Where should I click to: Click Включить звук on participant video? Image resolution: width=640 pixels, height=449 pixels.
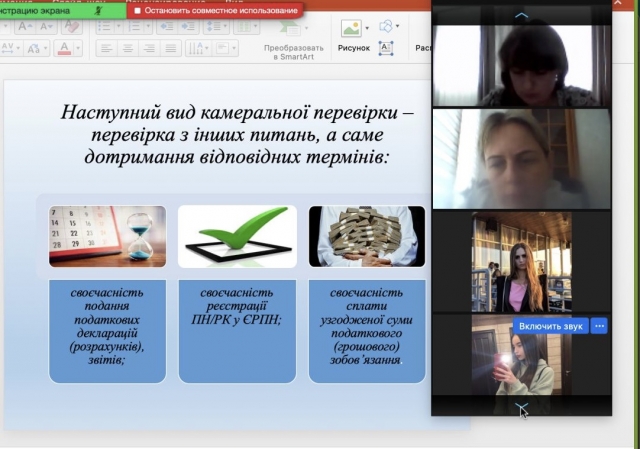550,326
